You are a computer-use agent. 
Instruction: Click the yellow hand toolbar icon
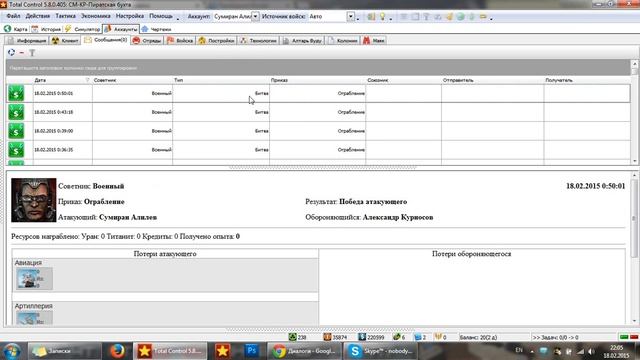449,16
